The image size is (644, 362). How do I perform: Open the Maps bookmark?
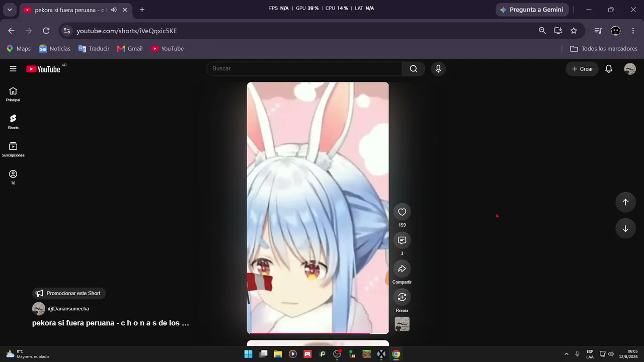pos(19,49)
